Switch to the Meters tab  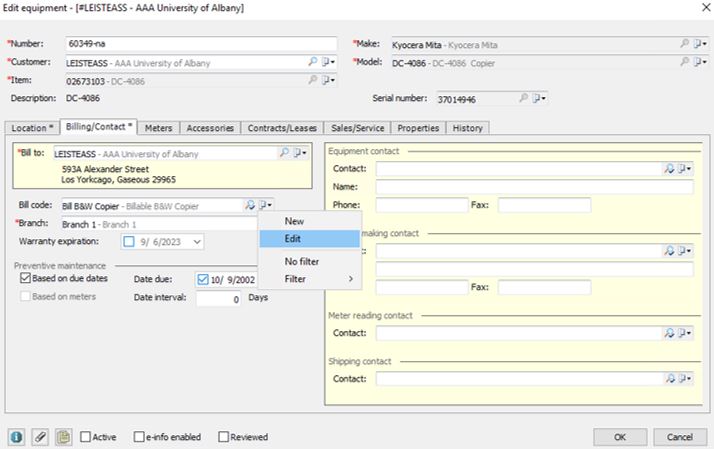coord(158,128)
